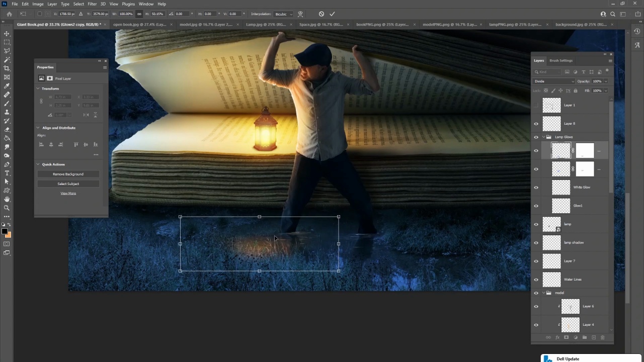Screen dimensions: 644x362
Task: Toggle visibility of the White Glow layer
Action: point(536,188)
